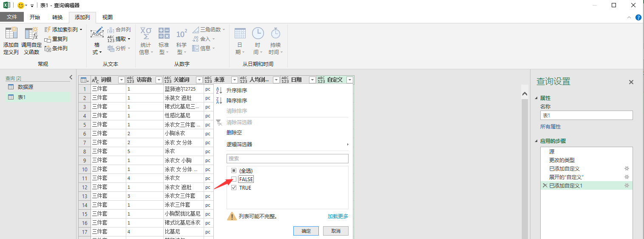Screen dimensions: 644x239
Task: Delete the 已添加自定义1 step
Action: (x=545, y=185)
